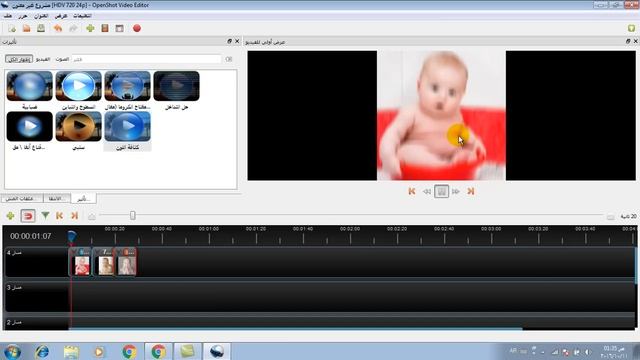Select the first timeline clip, red baby image

(x=81, y=262)
